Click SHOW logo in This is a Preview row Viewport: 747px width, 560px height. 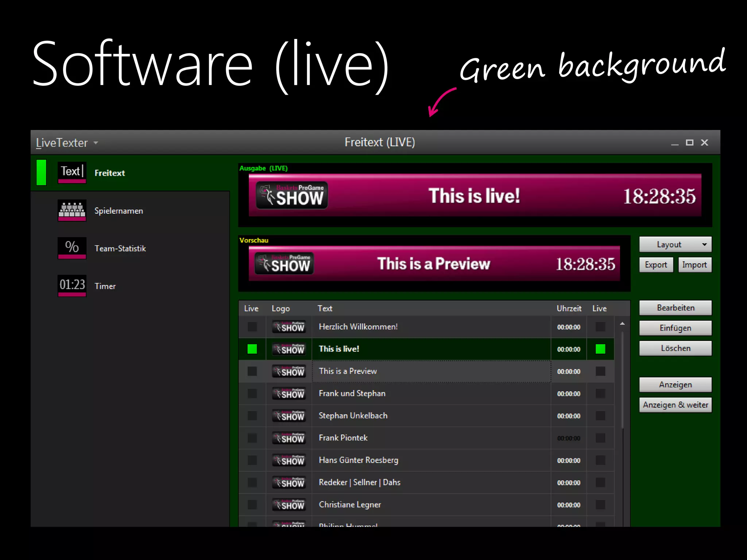289,371
